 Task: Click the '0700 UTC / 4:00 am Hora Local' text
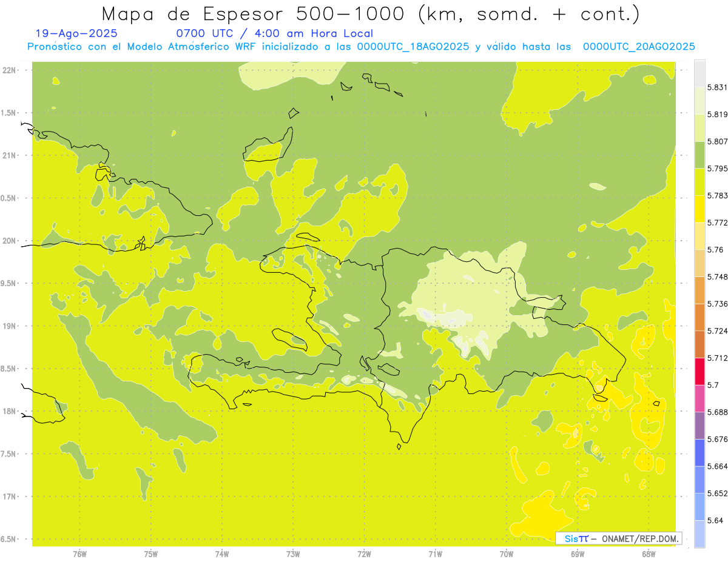(275, 34)
